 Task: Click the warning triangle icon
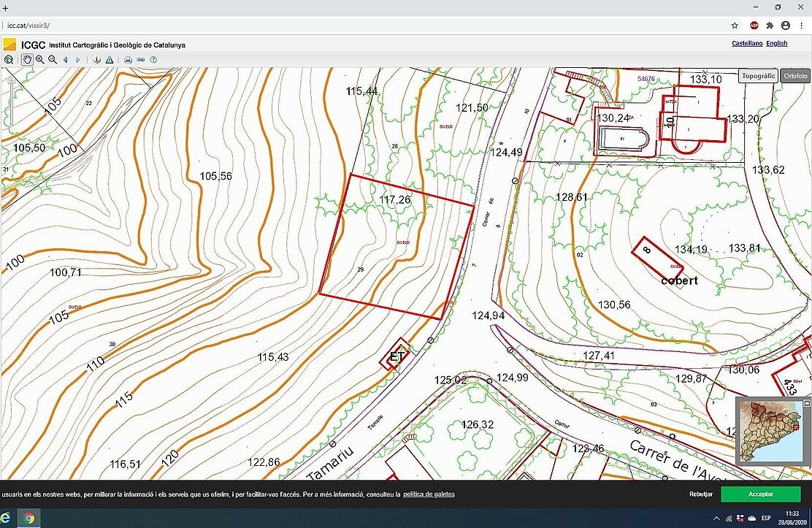tap(109, 60)
